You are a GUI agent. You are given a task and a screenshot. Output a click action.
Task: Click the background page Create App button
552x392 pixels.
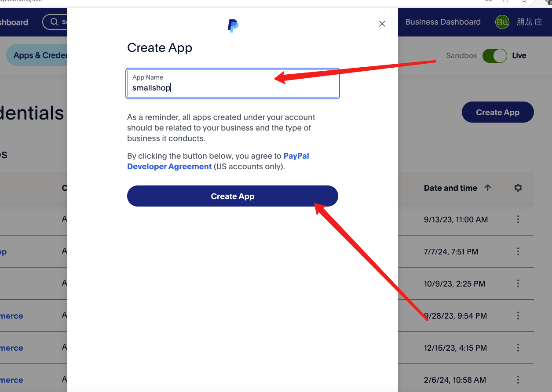(x=497, y=113)
